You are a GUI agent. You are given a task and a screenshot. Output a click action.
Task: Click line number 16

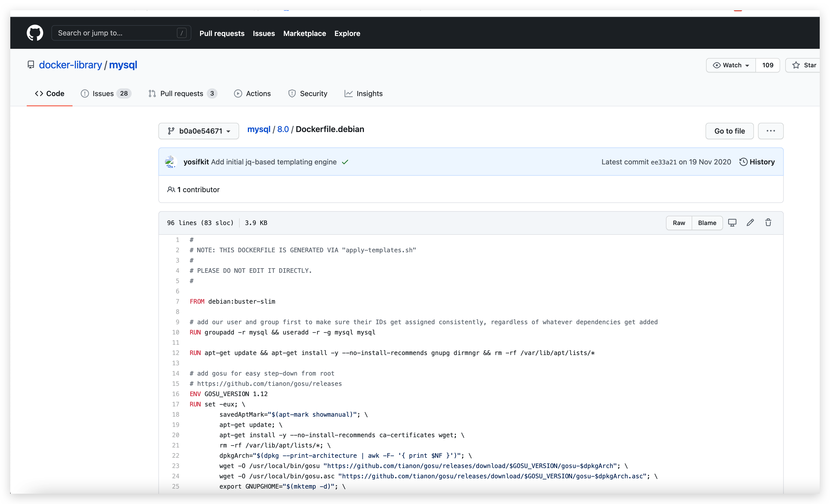[176, 394]
